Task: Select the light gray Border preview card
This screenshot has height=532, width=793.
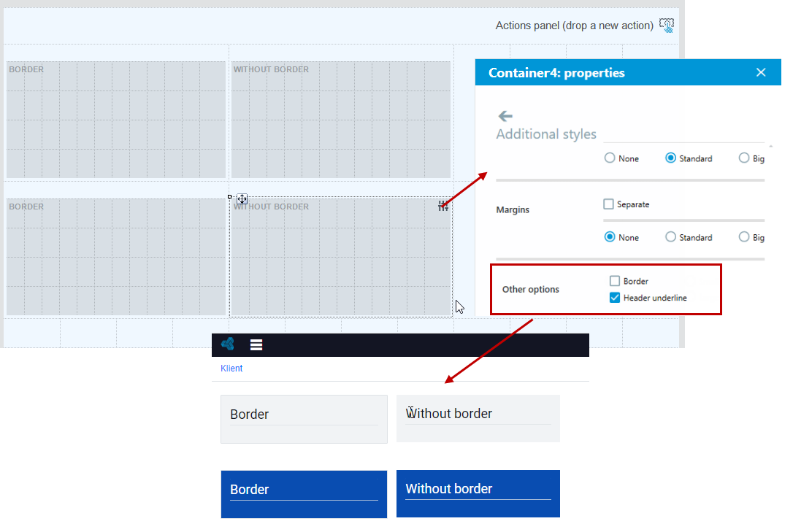Action: coord(304,420)
